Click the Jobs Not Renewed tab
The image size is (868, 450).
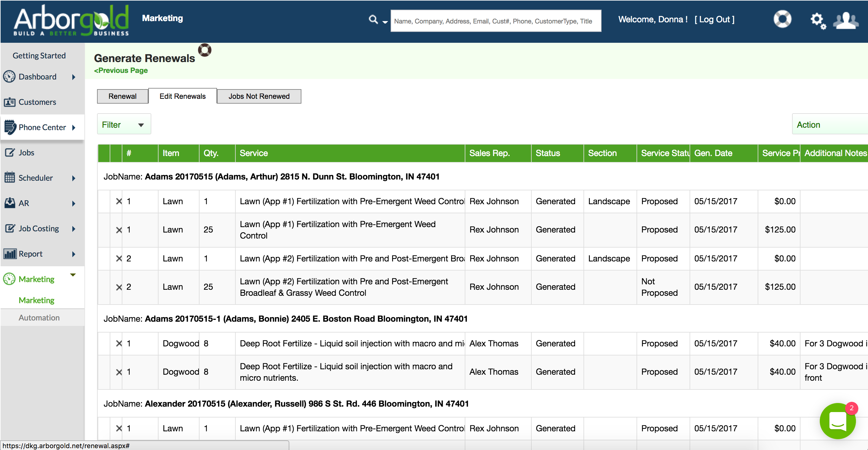tap(259, 96)
